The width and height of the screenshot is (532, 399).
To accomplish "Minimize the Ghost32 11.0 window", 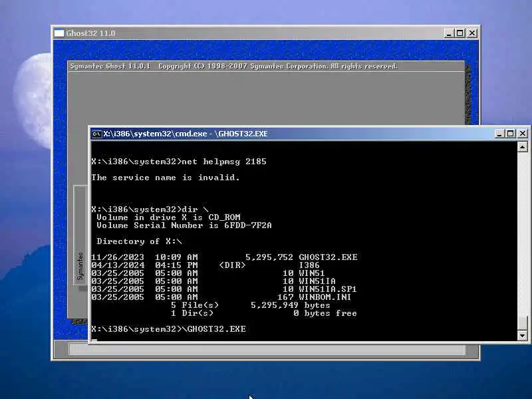I will coord(448,33).
